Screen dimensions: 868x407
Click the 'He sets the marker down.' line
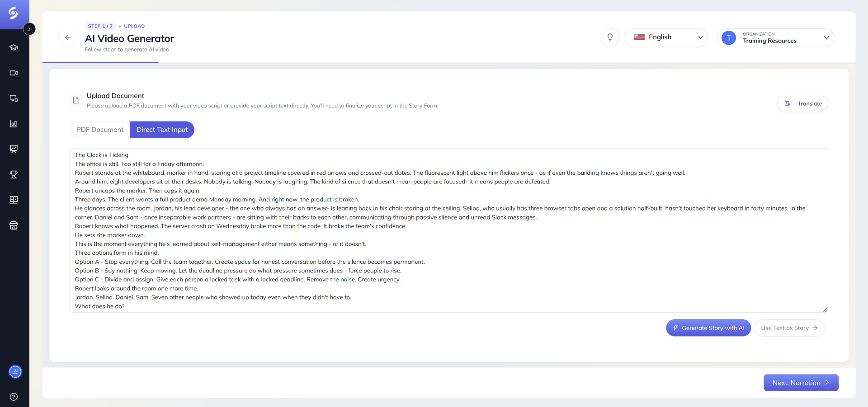pos(110,235)
